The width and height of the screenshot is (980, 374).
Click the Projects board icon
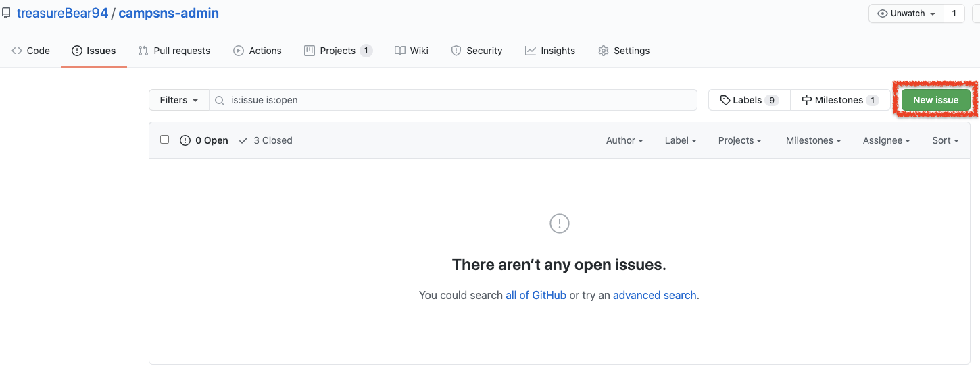(x=310, y=51)
